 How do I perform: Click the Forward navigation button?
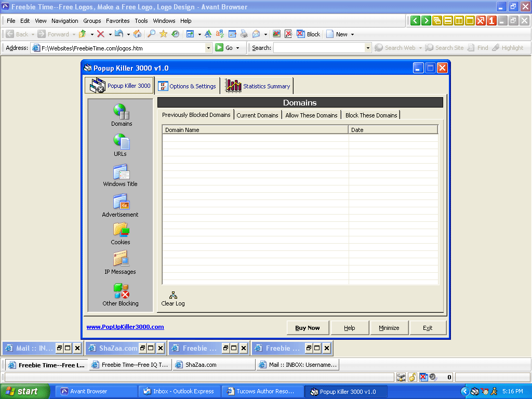(x=54, y=34)
